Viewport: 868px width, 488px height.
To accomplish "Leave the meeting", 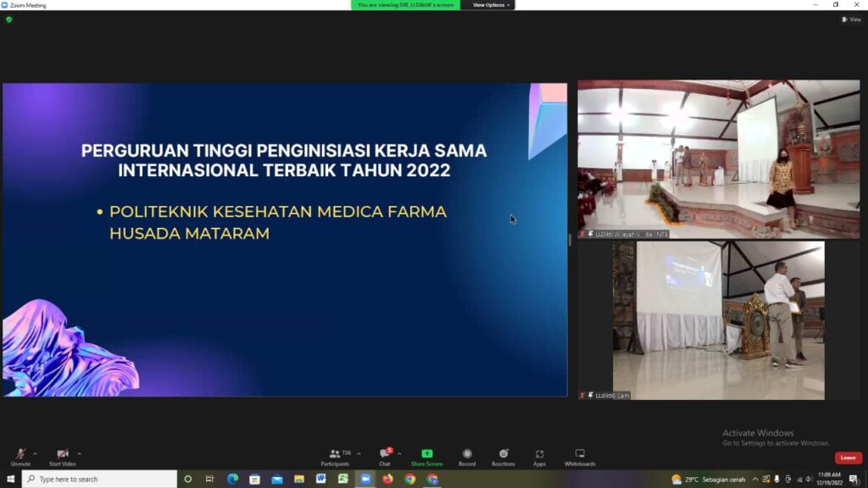I will point(848,457).
